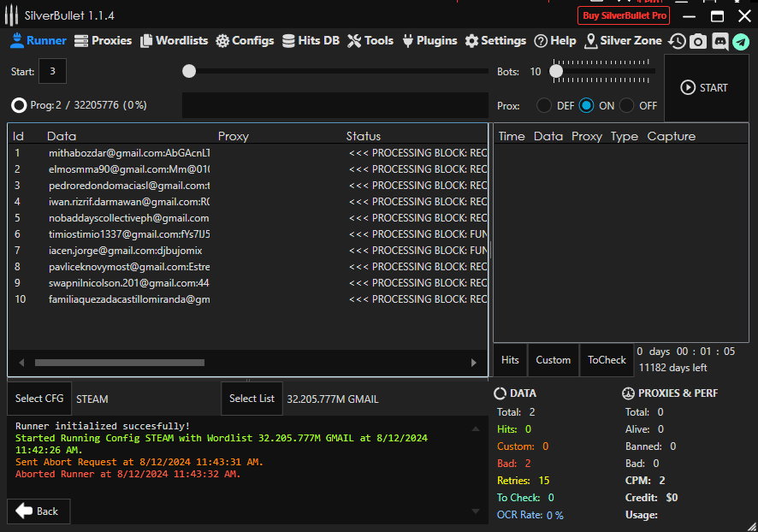Screen dimensions: 758x532
Task: Click the Telegram paper plane icon
Action: click(741, 41)
